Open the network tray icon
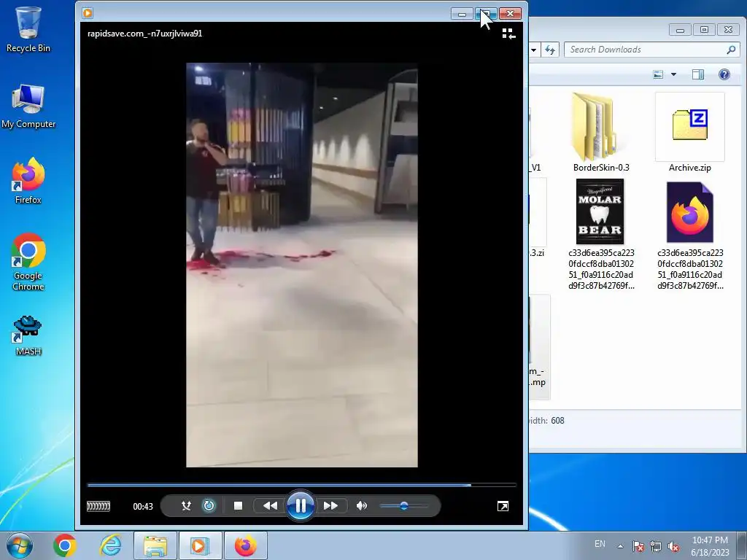 pos(656,546)
